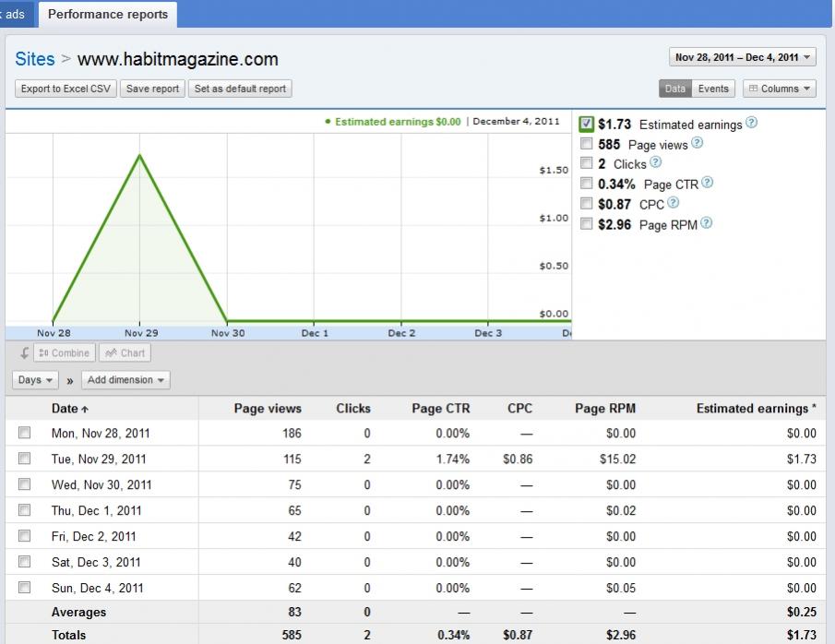835x644 pixels.
Task: Enable Clicks metric checkbox
Action: (586, 163)
